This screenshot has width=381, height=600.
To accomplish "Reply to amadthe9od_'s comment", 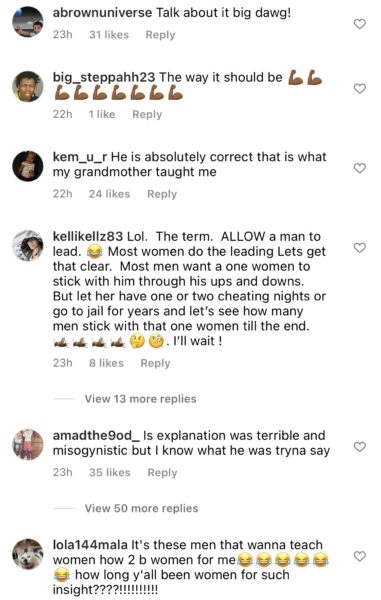I will point(162,473).
